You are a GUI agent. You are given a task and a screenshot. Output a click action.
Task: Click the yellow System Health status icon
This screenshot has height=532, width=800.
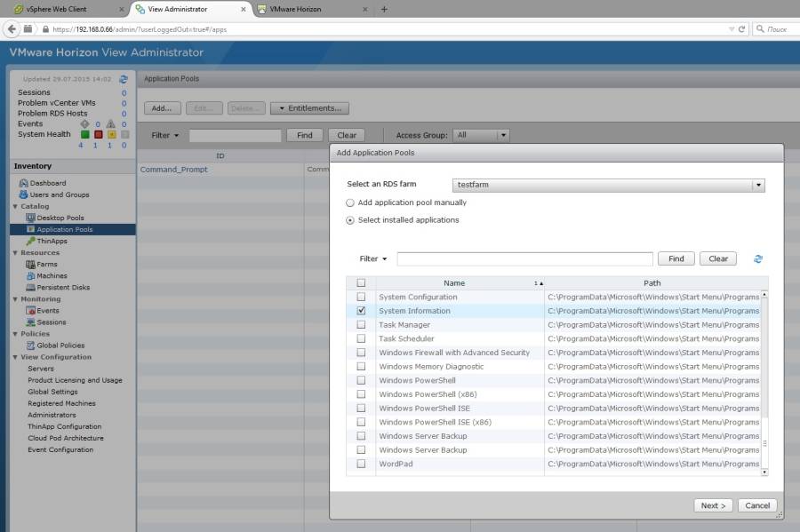coord(112,134)
